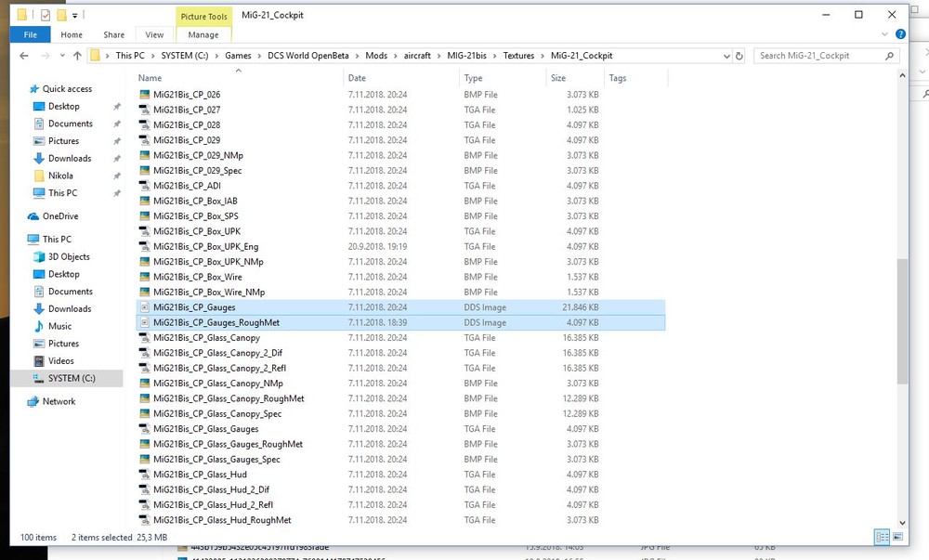Switch to the Share ribbon tab
Screen dimensions: 929x560
113,35
